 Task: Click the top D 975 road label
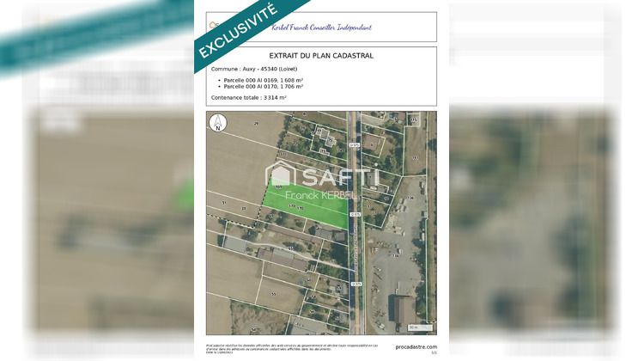pyautogui.click(x=355, y=145)
